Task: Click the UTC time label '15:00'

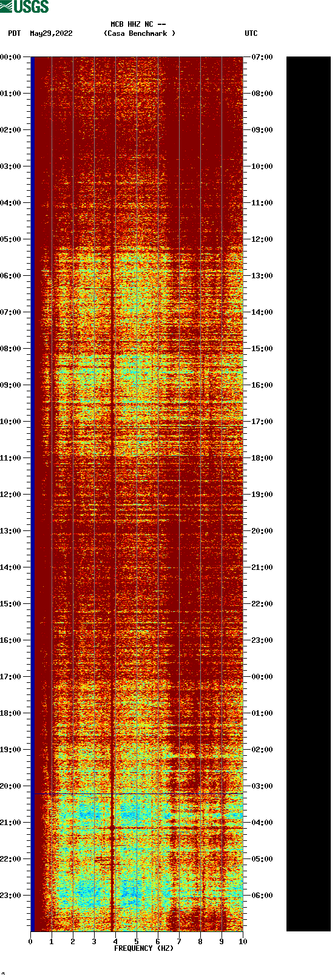Action: coord(262,349)
